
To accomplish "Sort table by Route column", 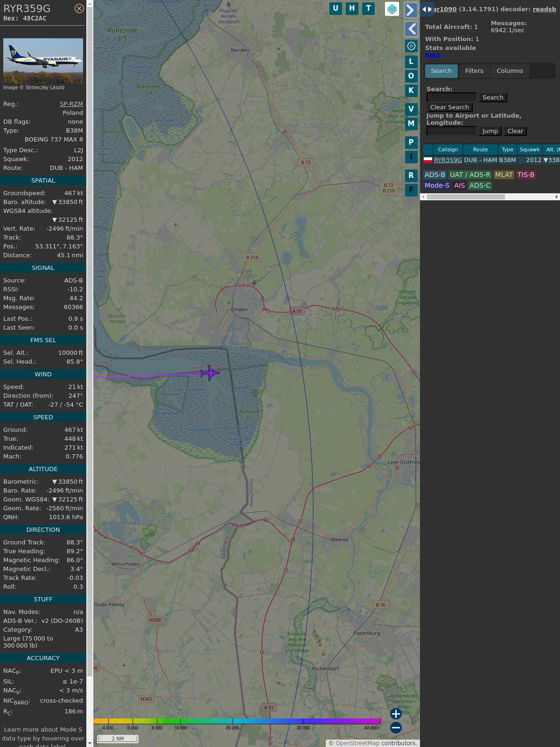I will pyautogui.click(x=480, y=149).
